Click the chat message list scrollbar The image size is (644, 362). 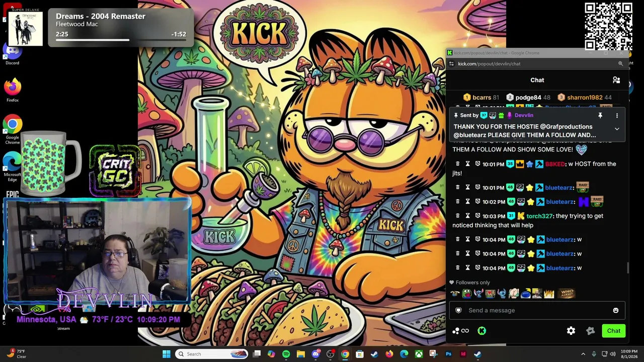pyautogui.click(x=627, y=268)
